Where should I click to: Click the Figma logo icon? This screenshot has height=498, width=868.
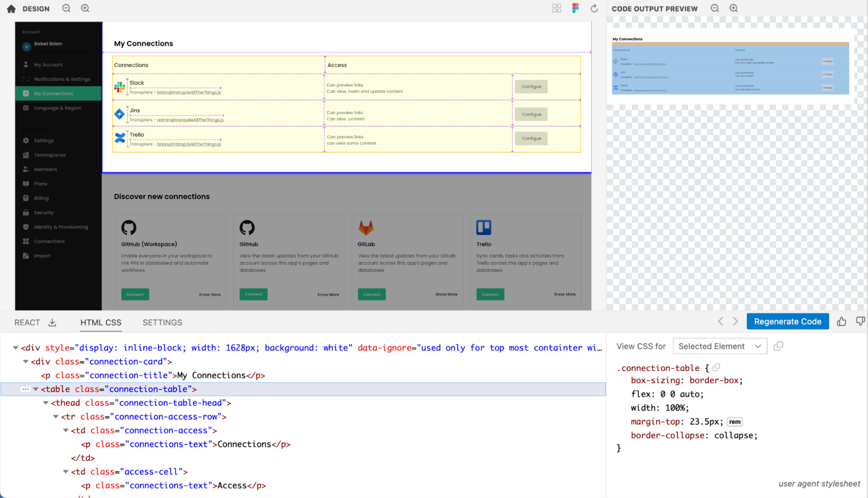[x=575, y=8]
